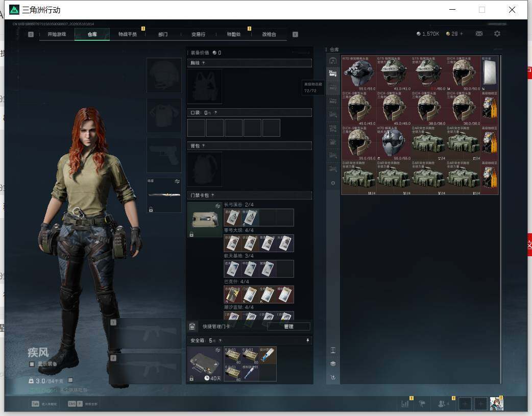
Task: Click the flag icon in bottom bar
Action: coord(422,404)
